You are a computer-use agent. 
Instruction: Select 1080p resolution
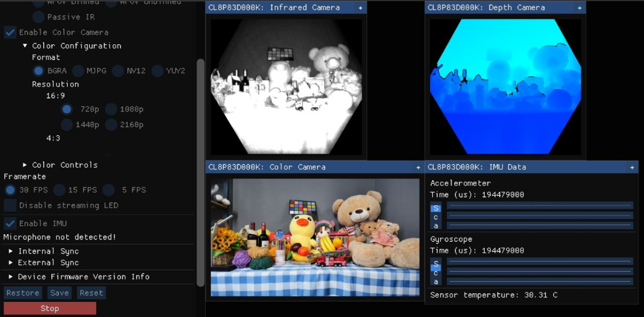point(111,109)
